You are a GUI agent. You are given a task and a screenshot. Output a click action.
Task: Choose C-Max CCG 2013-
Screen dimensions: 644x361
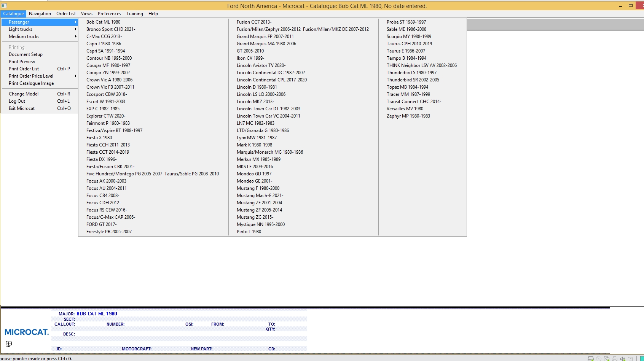tap(104, 37)
